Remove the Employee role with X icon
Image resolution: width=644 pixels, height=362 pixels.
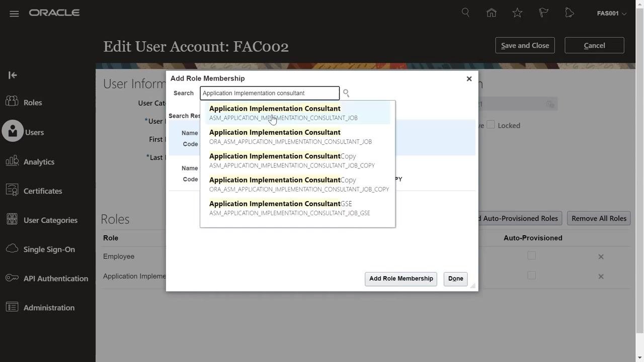click(x=601, y=256)
